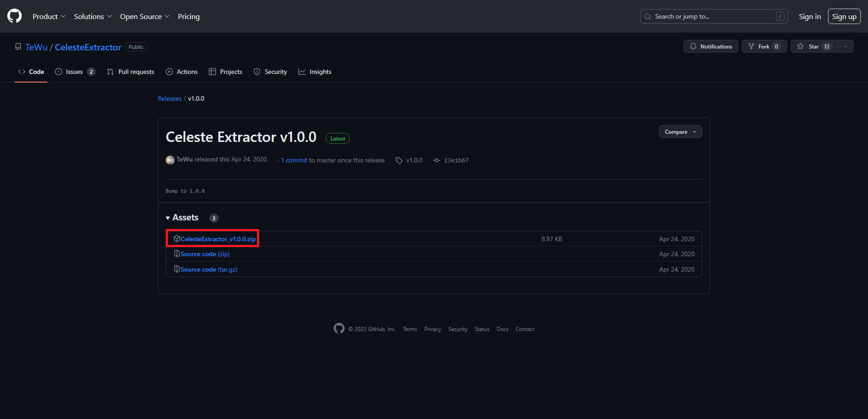The image size is (868, 419).
Task: Click the file icon beside Source code (tar.gz)
Action: (177, 269)
